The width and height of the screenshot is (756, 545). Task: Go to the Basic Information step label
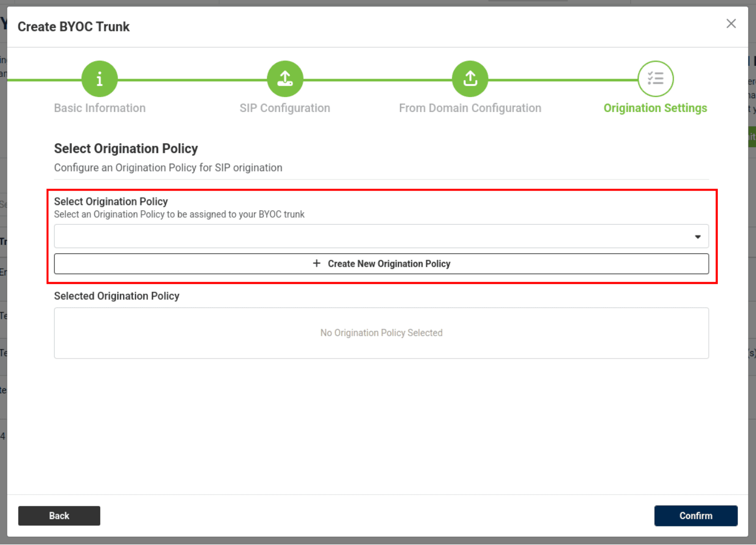100,108
